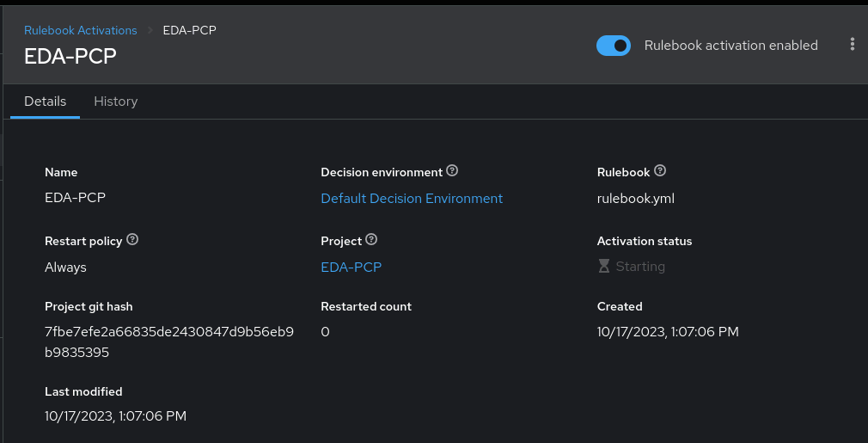Click the help icon beside Decision environment
The image size is (868, 443).
click(x=452, y=171)
